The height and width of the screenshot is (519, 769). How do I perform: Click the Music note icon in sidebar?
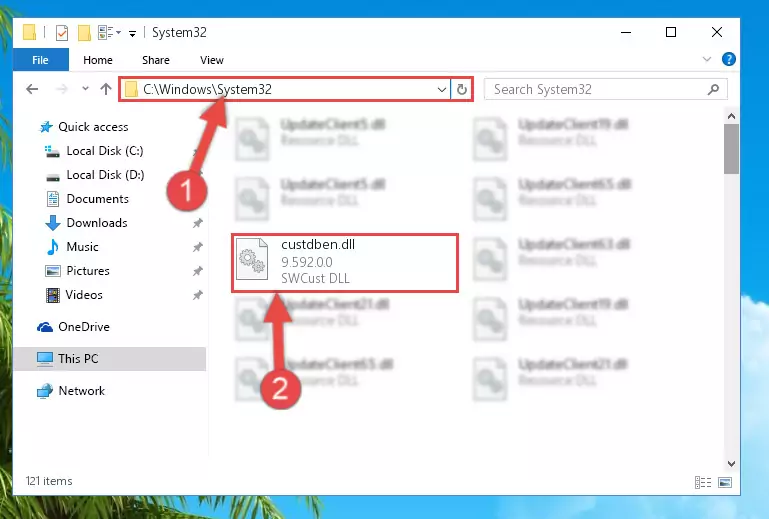click(52, 247)
